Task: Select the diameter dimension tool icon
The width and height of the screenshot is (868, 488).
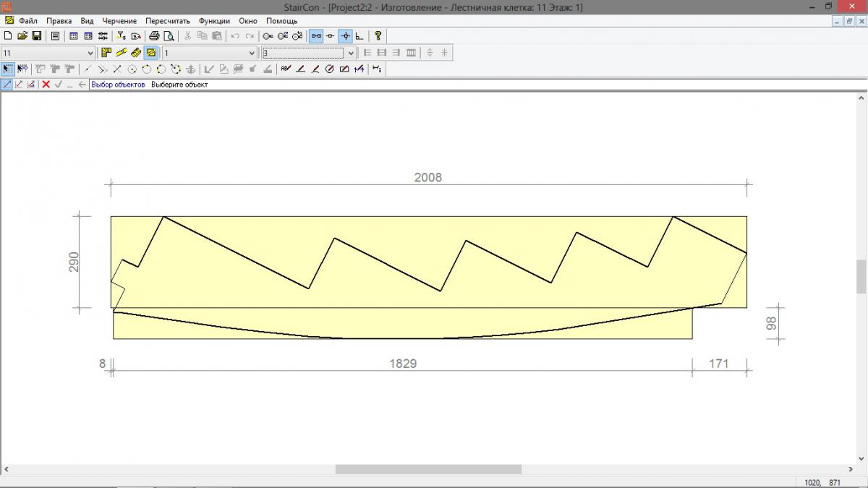Action: coord(329,69)
